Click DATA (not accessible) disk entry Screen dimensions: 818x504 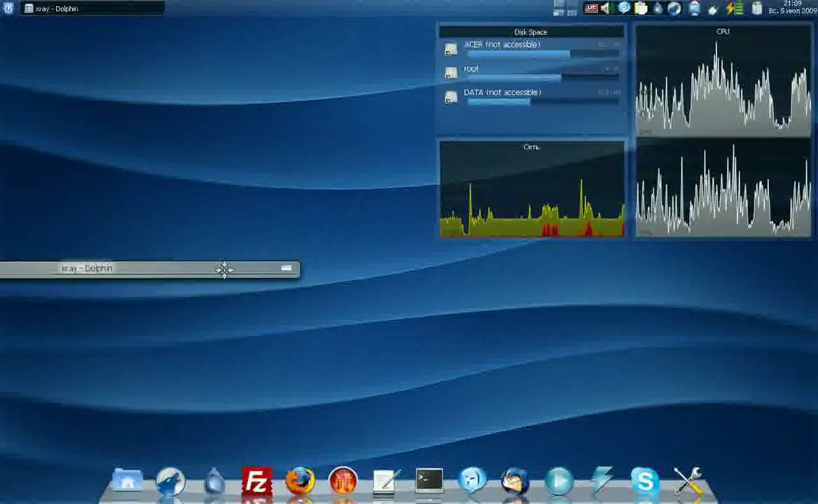pos(502,92)
